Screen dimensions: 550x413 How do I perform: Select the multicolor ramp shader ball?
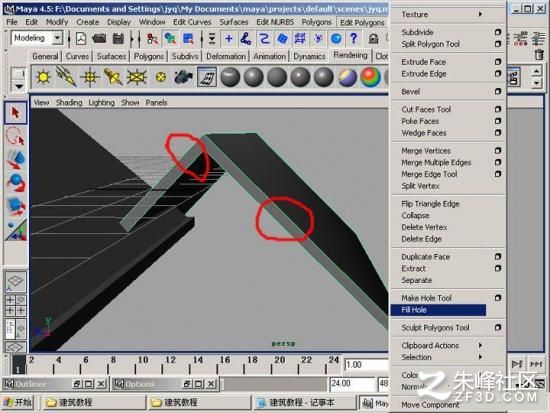pos(370,76)
